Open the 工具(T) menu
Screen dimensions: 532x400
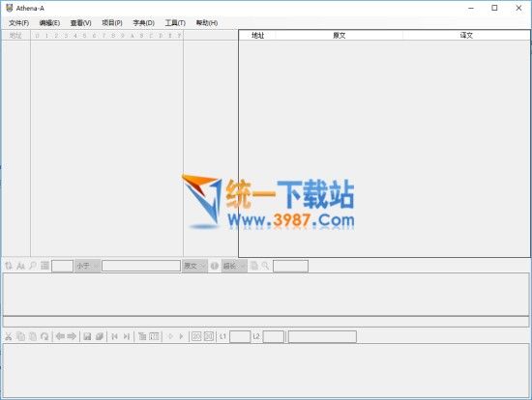click(x=175, y=23)
